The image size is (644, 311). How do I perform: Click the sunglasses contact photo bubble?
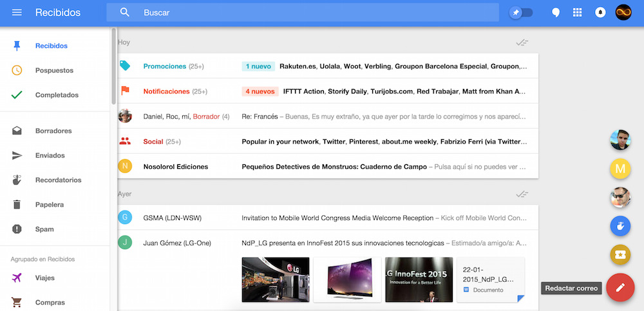[620, 197]
